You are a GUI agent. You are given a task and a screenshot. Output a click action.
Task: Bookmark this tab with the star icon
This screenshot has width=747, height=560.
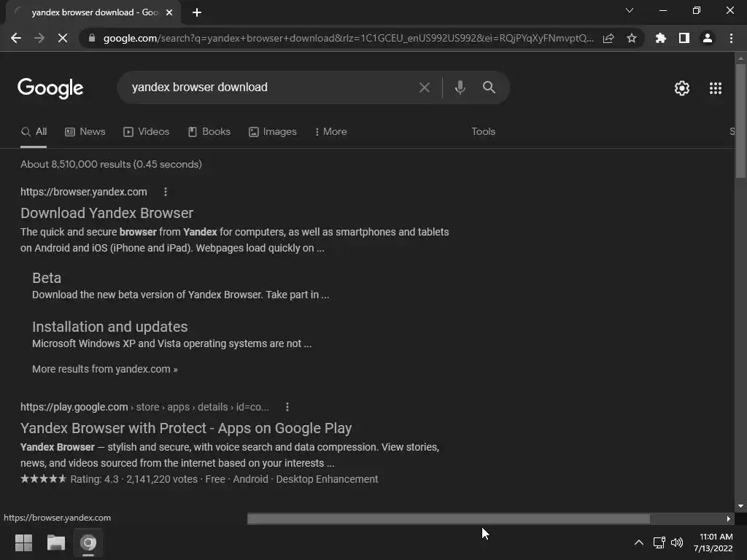(632, 38)
